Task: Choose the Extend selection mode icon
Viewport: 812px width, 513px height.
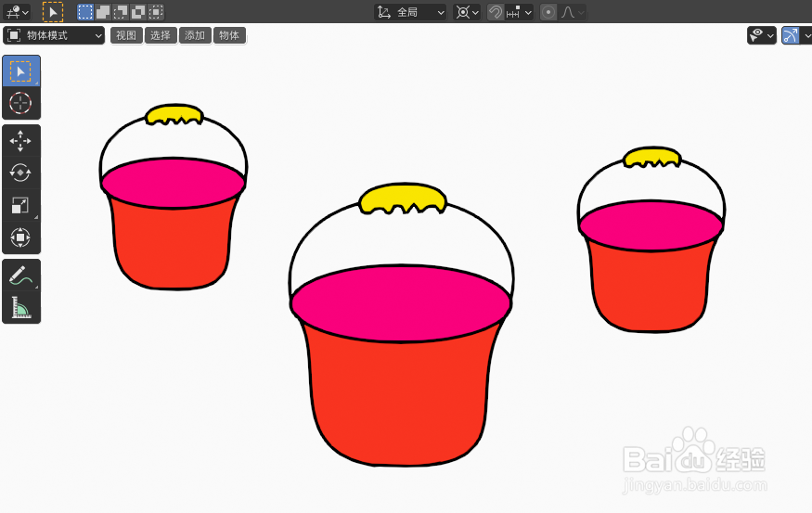Action: 103,11
